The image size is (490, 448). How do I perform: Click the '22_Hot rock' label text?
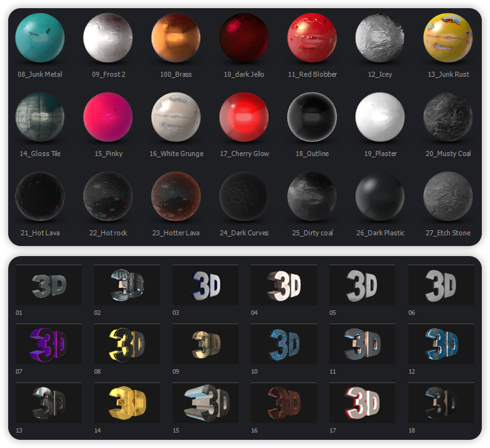pyautogui.click(x=108, y=233)
